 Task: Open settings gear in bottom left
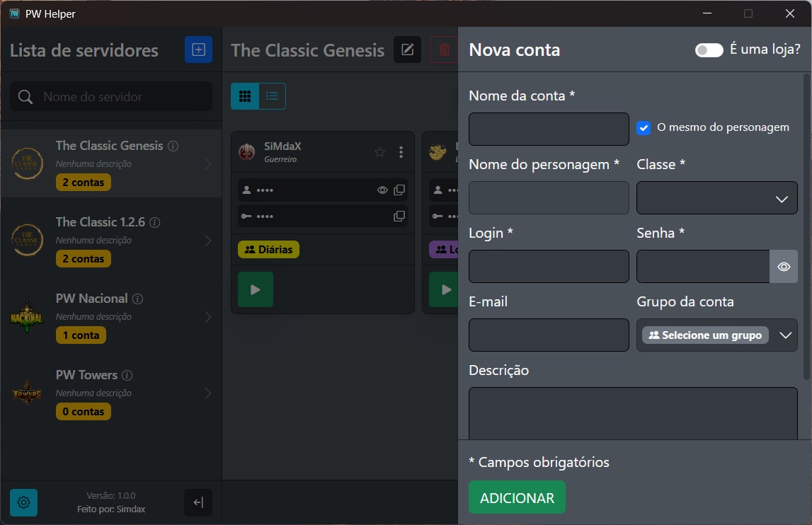tap(23, 502)
